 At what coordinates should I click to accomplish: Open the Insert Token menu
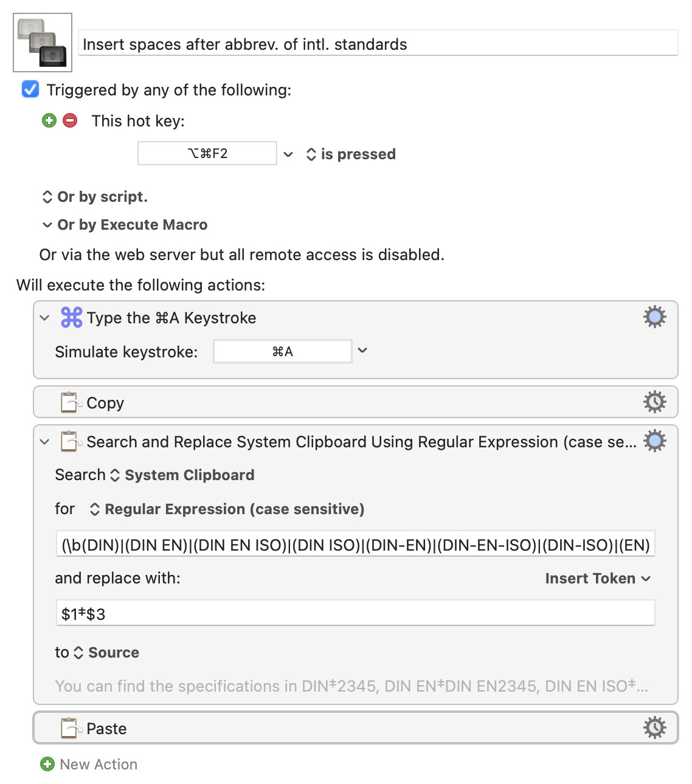pyautogui.click(x=598, y=579)
